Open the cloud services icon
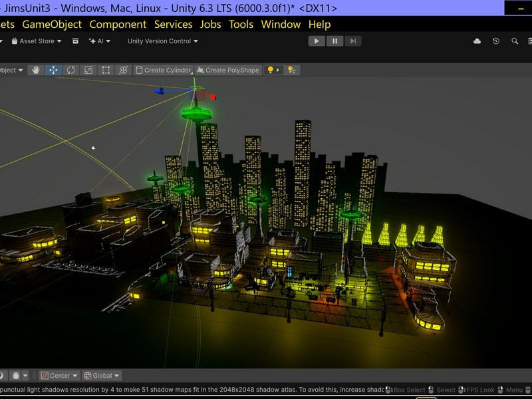Viewport: 532px width, 399px height. pos(477,41)
